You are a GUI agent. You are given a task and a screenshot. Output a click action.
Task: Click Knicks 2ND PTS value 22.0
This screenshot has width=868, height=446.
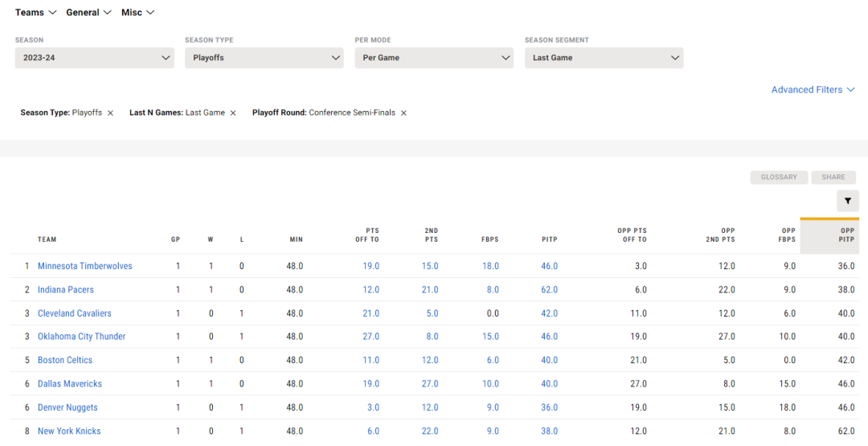430,431
